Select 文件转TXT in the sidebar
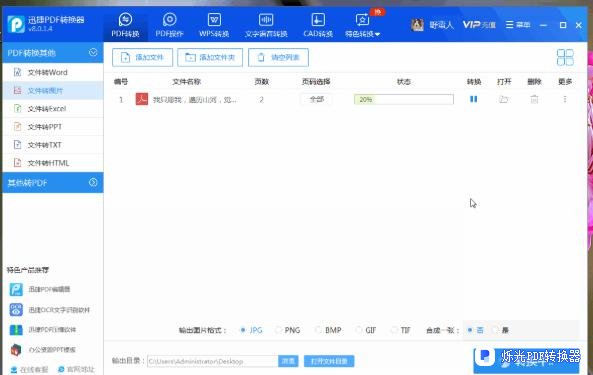The width and height of the screenshot is (593, 375). [x=53, y=145]
